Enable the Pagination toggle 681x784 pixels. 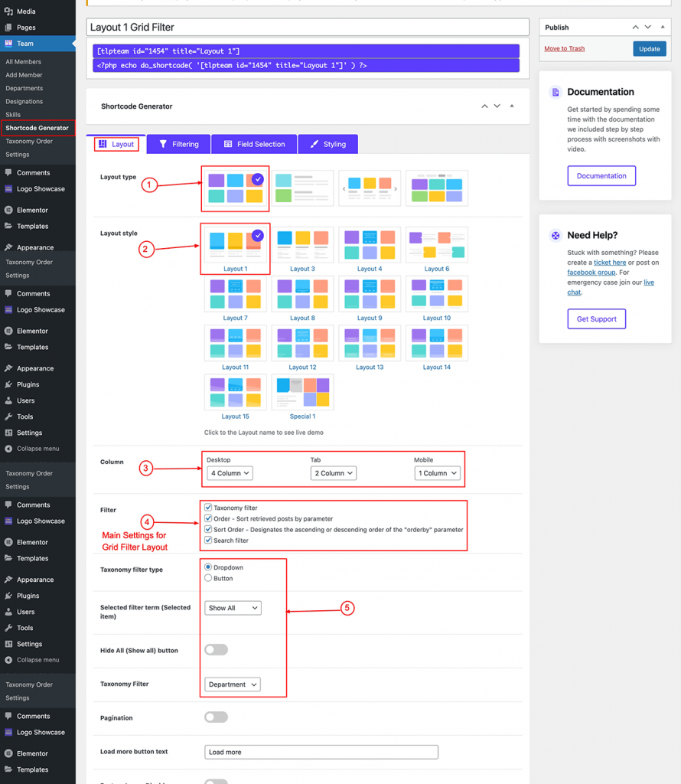coord(217,717)
